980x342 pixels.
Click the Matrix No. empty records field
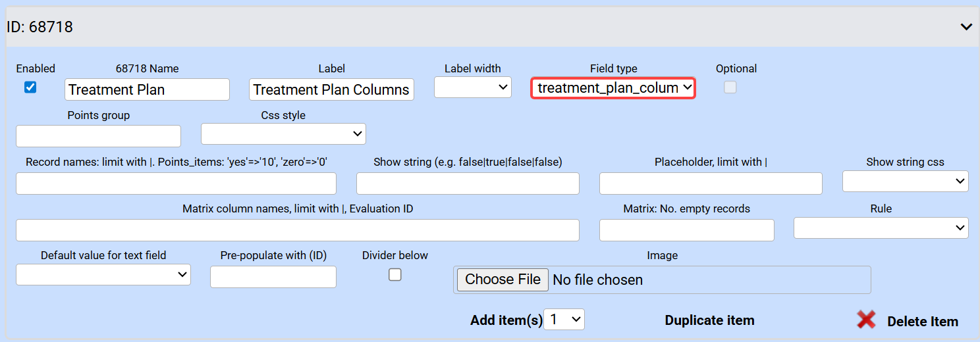pyautogui.click(x=686, y=230)
